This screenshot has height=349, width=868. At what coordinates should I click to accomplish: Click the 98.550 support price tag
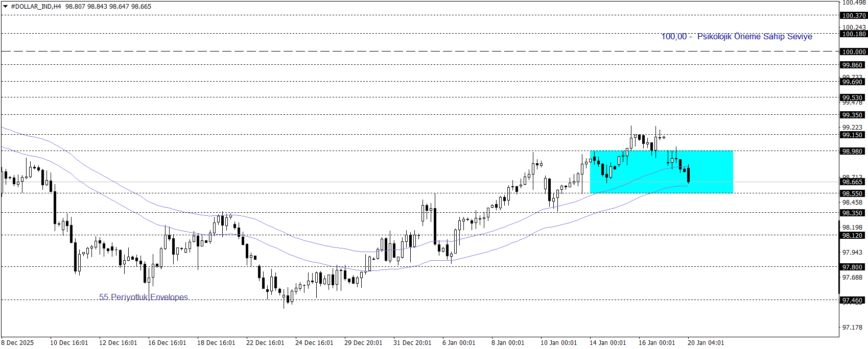coord(853,194)
